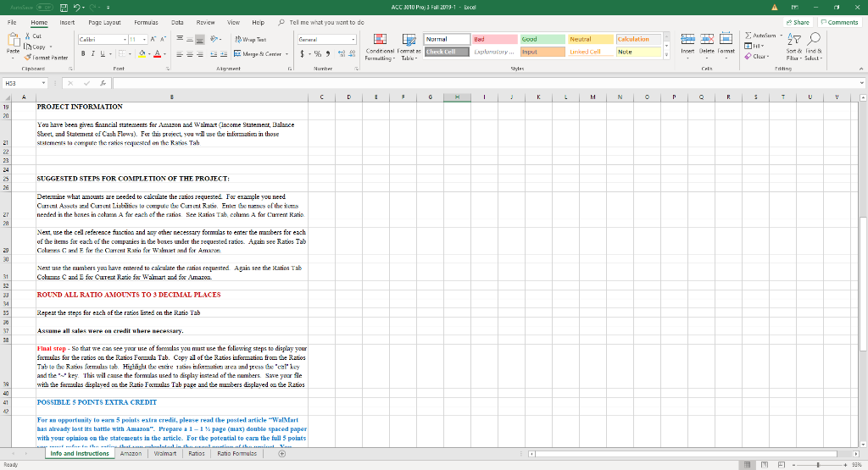Click the Paste clipboard icon

coord(13,41)
